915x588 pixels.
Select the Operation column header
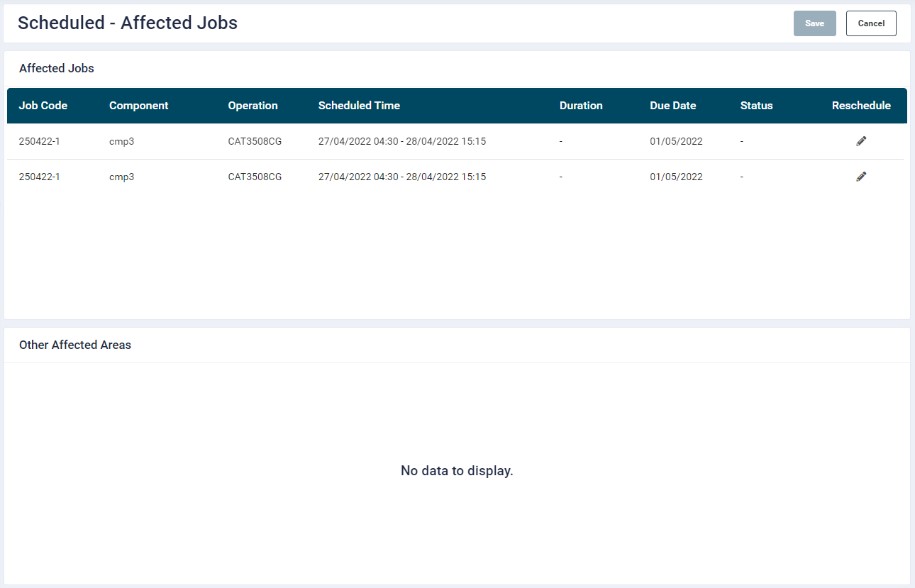253,106
